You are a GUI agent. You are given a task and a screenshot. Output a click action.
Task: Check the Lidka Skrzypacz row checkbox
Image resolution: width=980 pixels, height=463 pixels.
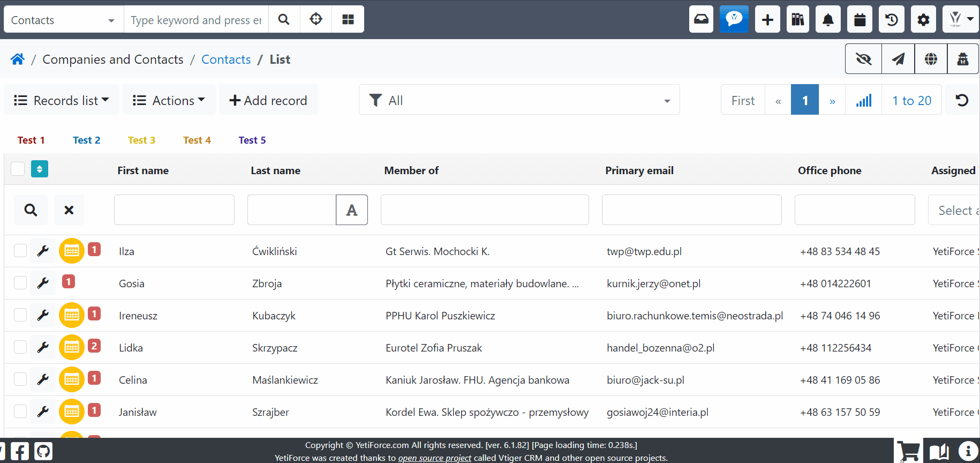[20, 347]
